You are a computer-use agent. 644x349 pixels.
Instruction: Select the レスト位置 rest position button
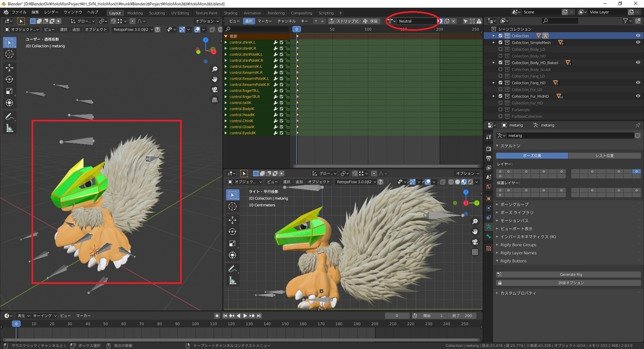tap(604, 156)
